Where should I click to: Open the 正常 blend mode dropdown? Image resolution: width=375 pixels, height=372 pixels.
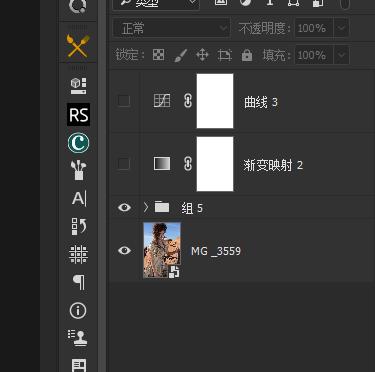171,28
